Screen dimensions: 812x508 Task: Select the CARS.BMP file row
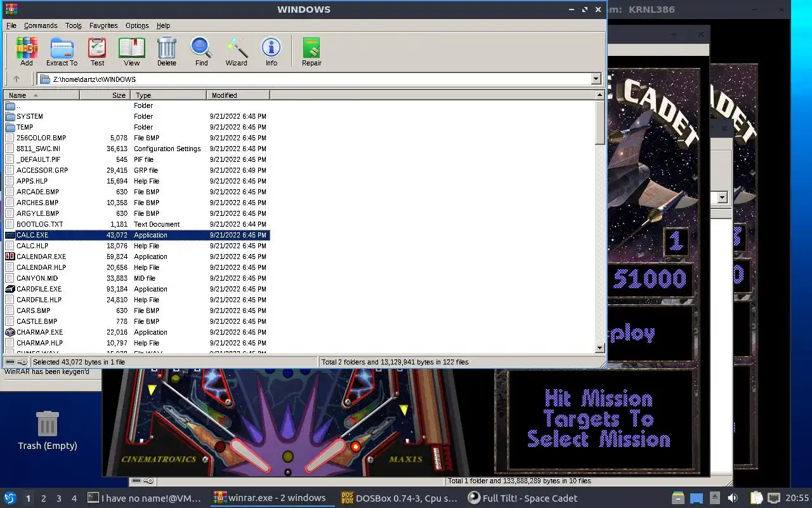click(x=137, y=311)
